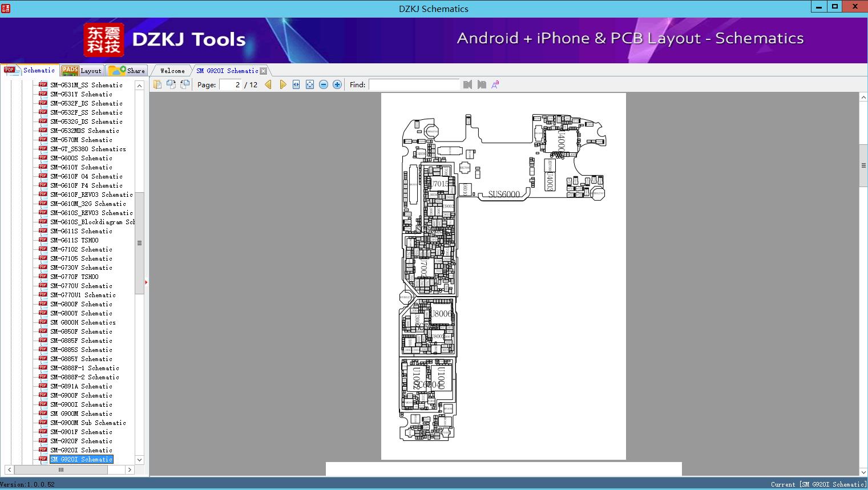Collapse the left panel with red arrow

(x=146, y=282)
